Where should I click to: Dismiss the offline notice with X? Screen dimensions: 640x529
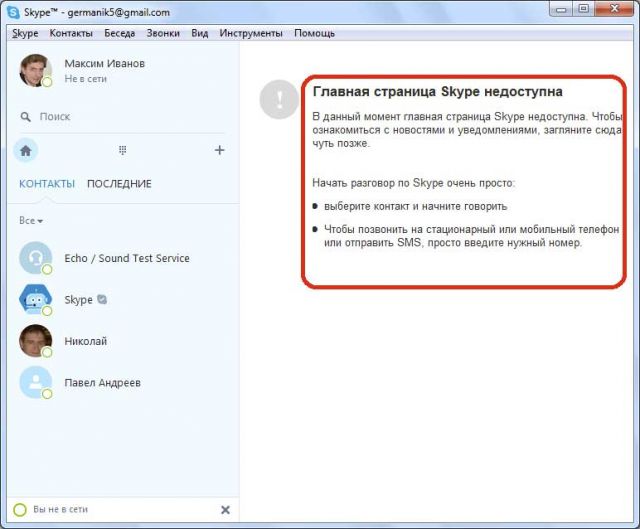tap(225, 509)
